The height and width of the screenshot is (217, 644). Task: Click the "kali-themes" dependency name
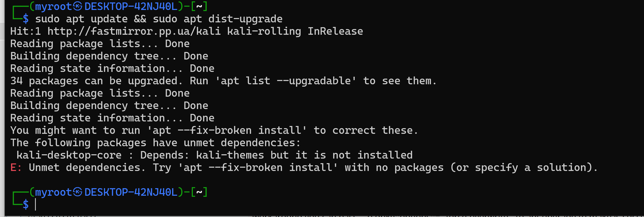pyautogui.click(x=230, y=155)
